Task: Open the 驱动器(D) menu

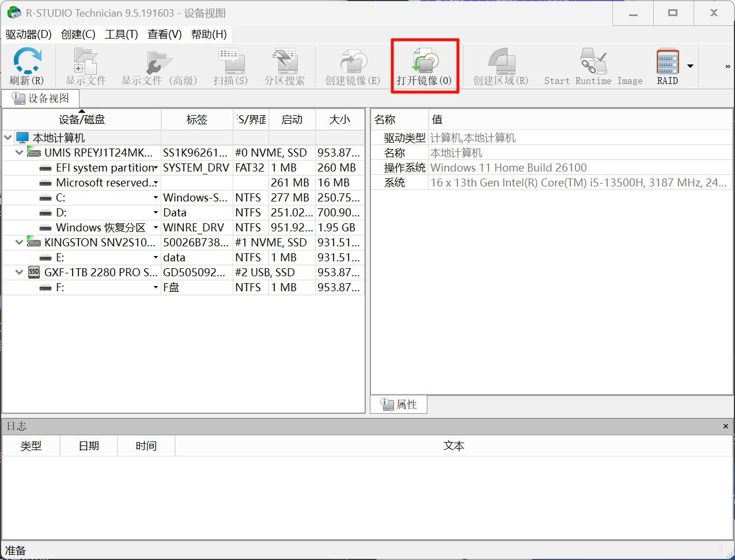Action: click(28, 35)
